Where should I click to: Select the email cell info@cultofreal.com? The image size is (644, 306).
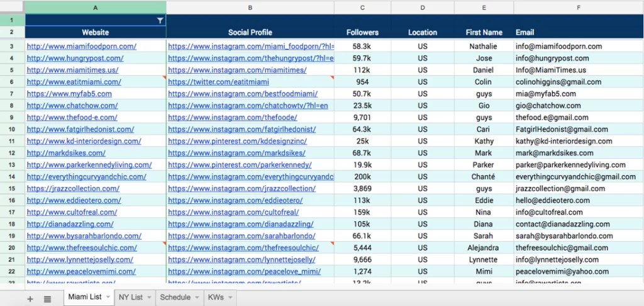pos(549,212)
